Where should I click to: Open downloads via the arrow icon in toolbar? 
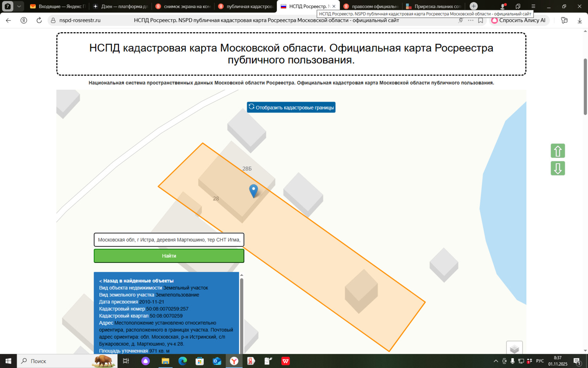[x=579, y=20]
